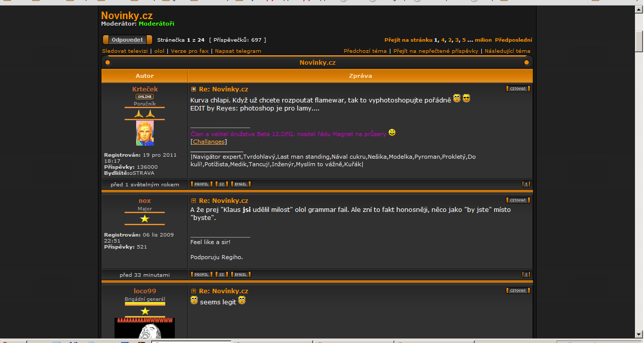
Task: Open the Challanges link in Krteček's signature
Action: (x=209, y=142)
